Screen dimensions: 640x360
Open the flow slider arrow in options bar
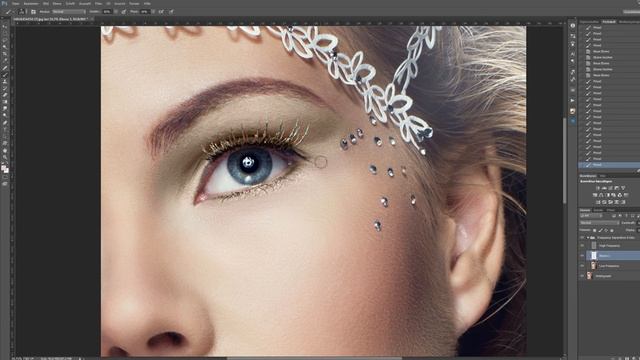pyautogui.click(x=153, y=11)
